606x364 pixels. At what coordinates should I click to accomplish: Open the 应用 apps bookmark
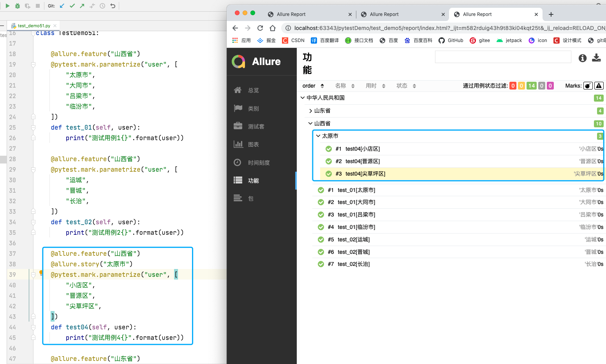pos(241,40)
